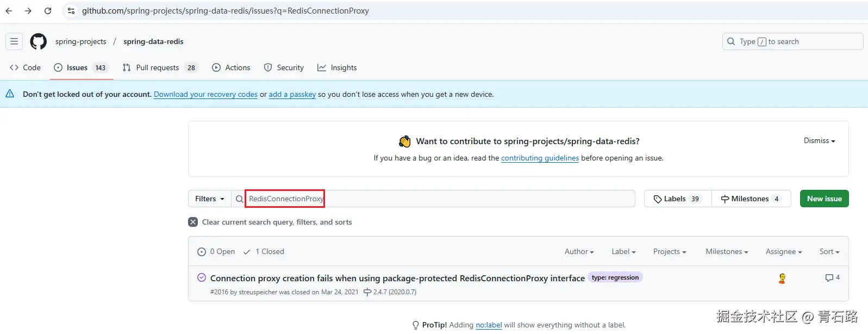Show 1 Closed issues

(264, 251)
